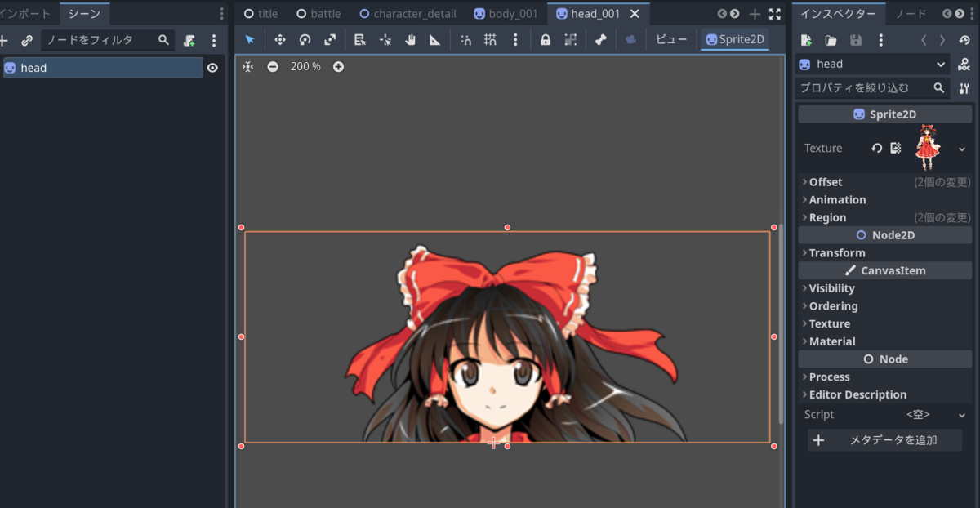Activate the Rotate Mode tool
Viewport: 980px width, 508px height.
tap(305, 39)
